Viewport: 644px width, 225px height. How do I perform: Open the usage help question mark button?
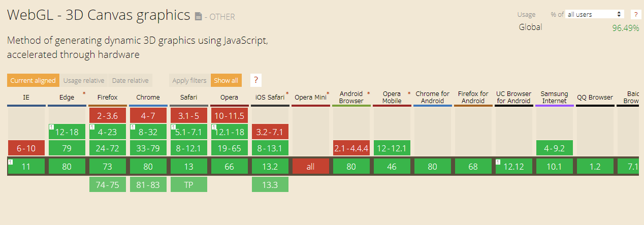(x=635, y=14)
